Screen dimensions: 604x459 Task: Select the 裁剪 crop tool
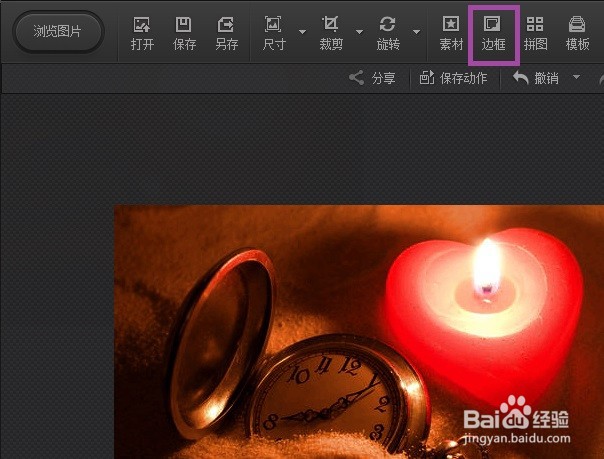point(331,34)
